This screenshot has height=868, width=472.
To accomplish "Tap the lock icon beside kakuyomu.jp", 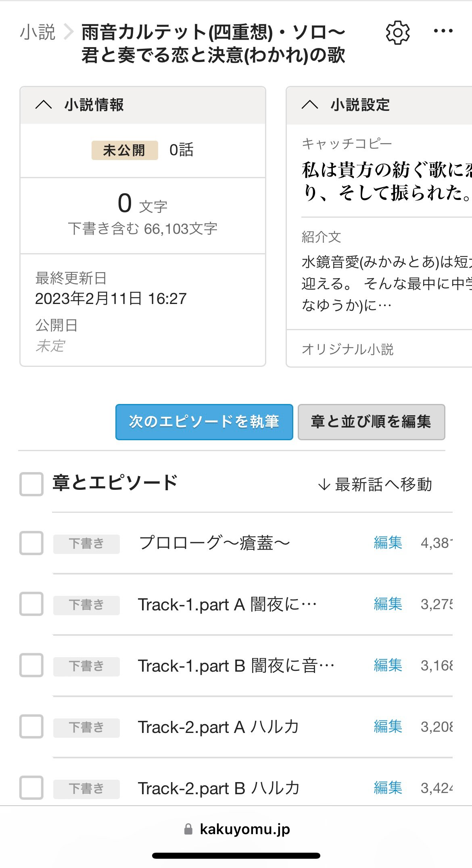I will [x=188, y=829].
